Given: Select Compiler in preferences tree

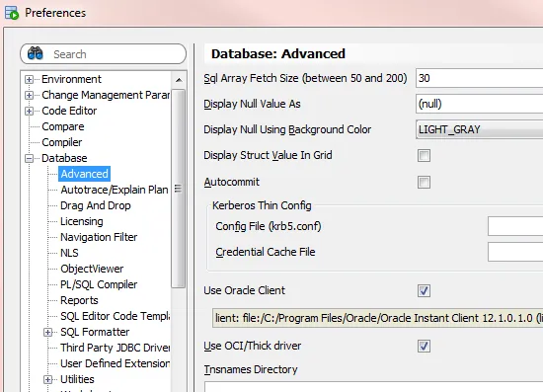Looking at the screenshot, I should (62, 142).
